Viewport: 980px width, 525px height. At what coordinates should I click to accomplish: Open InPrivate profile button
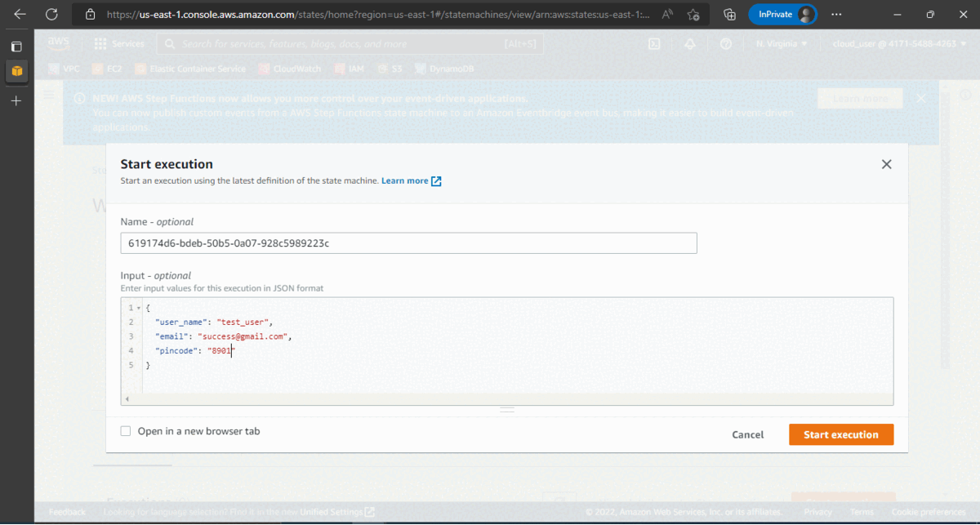coord(782,15)
